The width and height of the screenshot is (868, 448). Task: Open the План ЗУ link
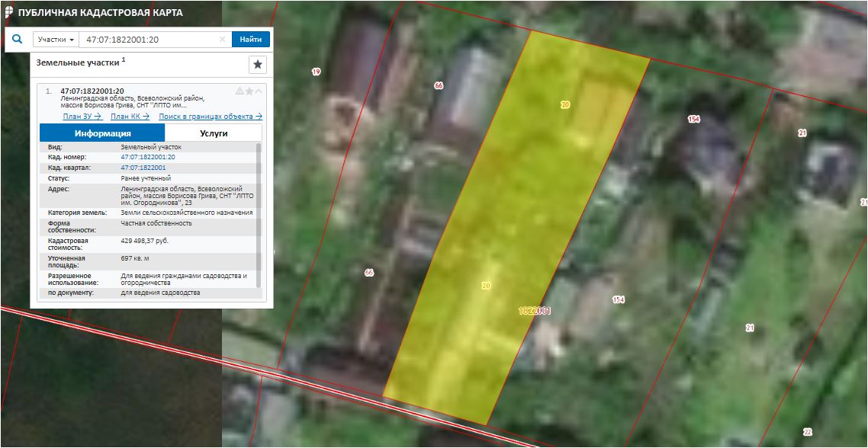pos(82,117)
